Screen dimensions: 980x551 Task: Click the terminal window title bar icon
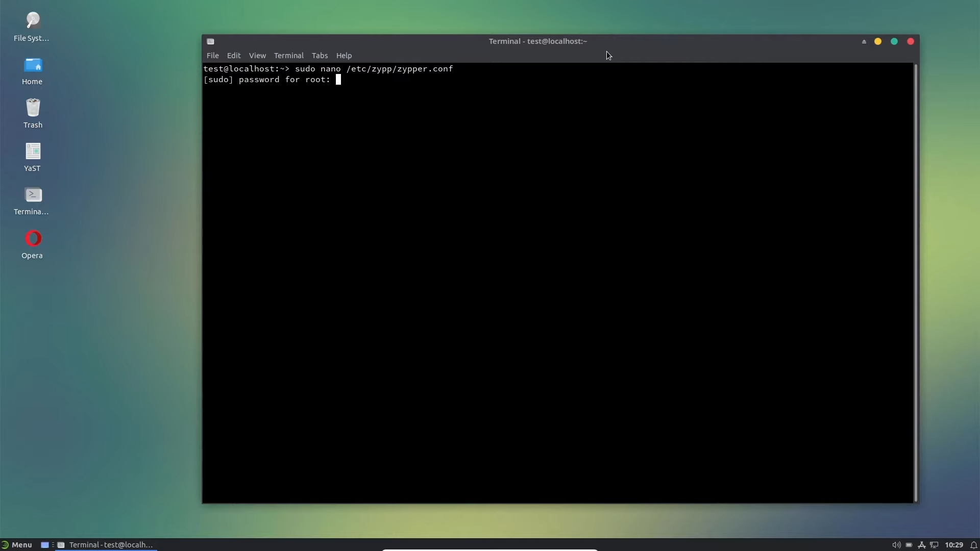pos(211,41)
